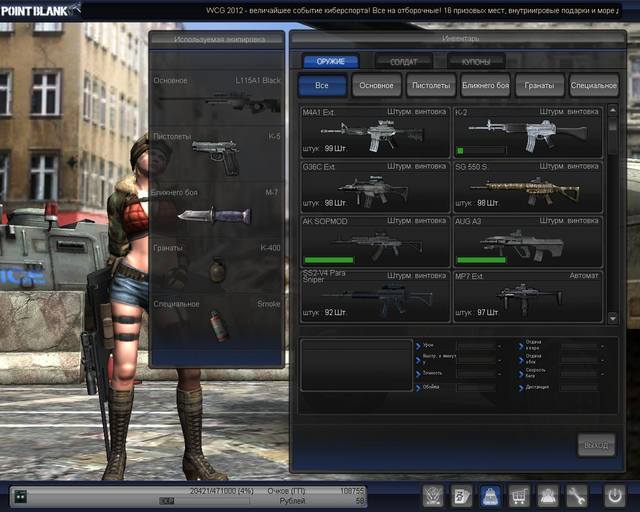640x512 pixels.
Task: Click the 'штук : 92 Шт.' count text
Action: coord(325,313)
